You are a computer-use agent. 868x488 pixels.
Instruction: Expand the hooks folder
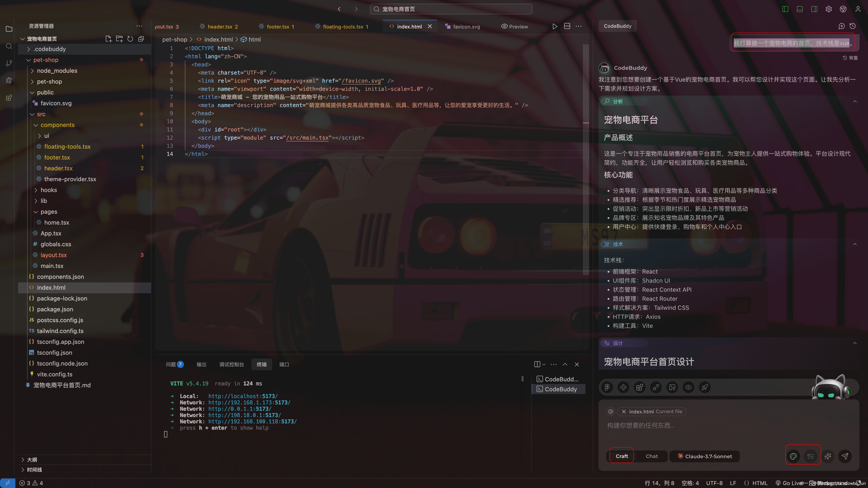click(x=84, y=190)
